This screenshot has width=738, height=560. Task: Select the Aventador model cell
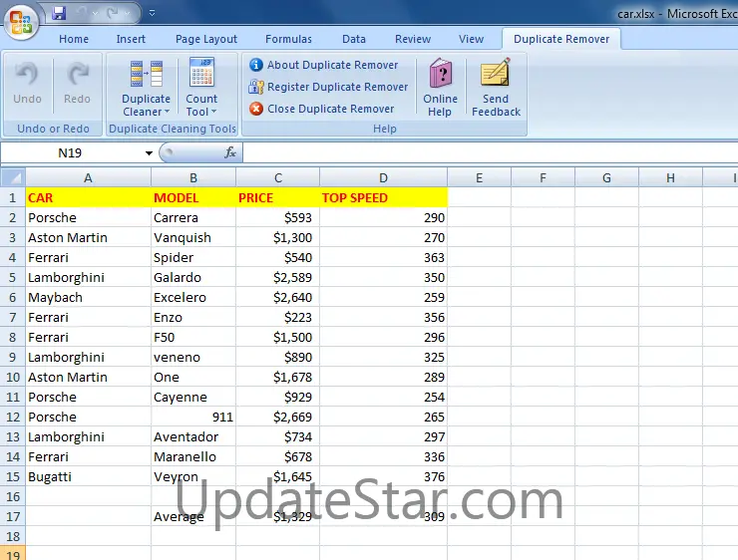coord(193,436)
